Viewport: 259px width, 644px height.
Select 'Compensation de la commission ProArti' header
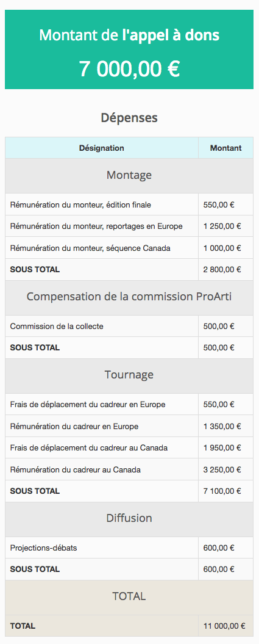(129, 297)
